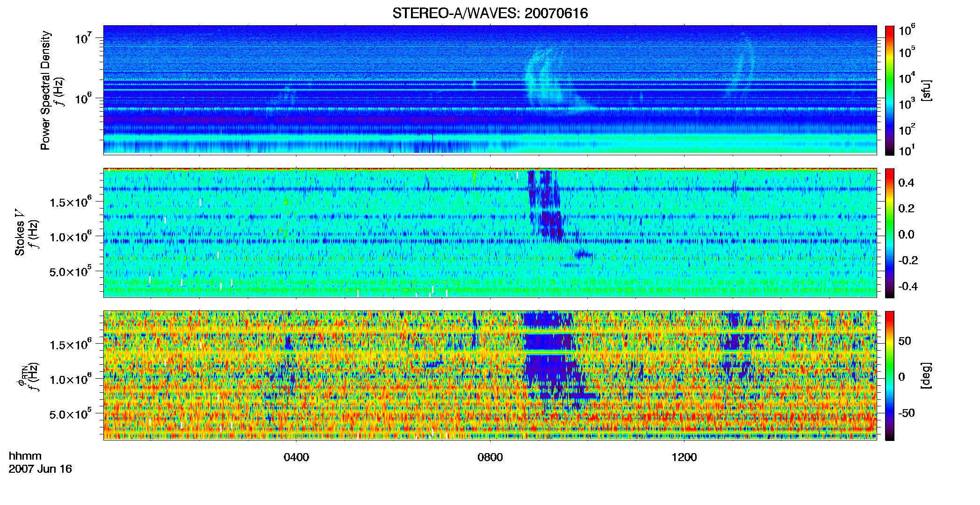Screen dimensions: 980x505
Task: Click the 50 label on degrees colorbar
Action: pyautogui.click(x=905, y=341)
